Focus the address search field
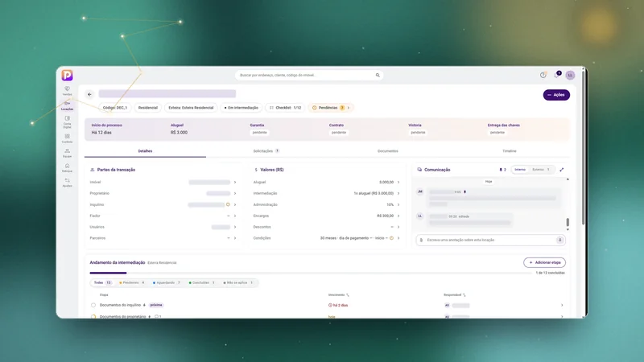 pyautogui.click(x=309, y=75)
